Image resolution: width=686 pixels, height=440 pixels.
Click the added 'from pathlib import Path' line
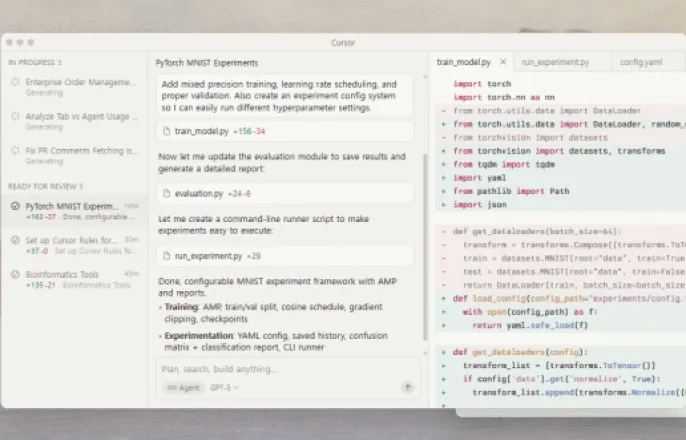point(511,191)
